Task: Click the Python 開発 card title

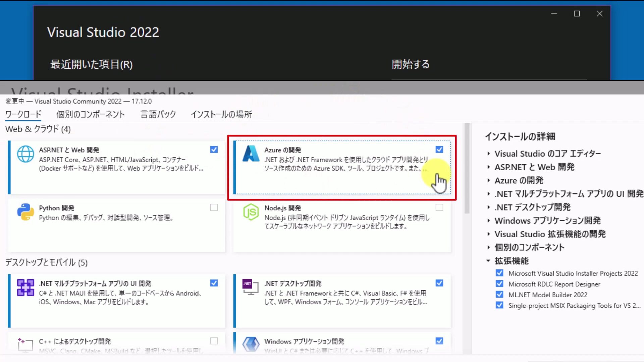Action: pos(57,208)
